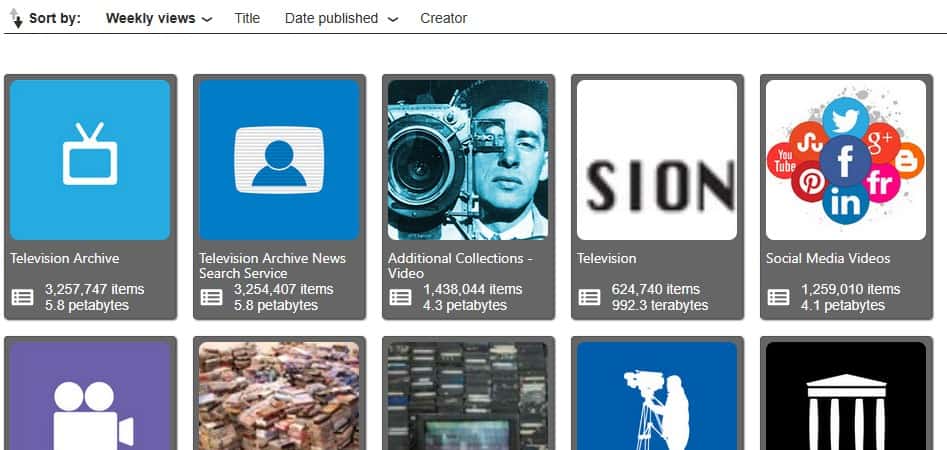Click list icon under Additional Collections - Video
Viewport: 947px width, 450px height.
tap(400, 297)
